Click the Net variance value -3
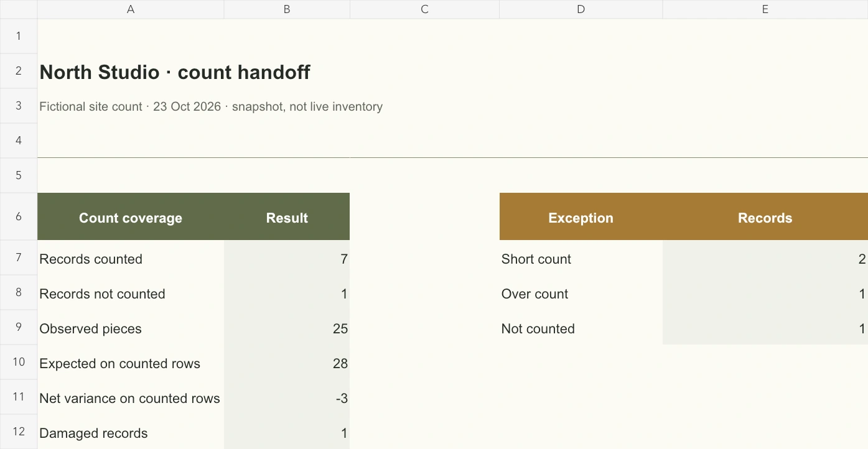Image resolution: width=868 pixels, height=449 pixels. (x=287, y=397)
